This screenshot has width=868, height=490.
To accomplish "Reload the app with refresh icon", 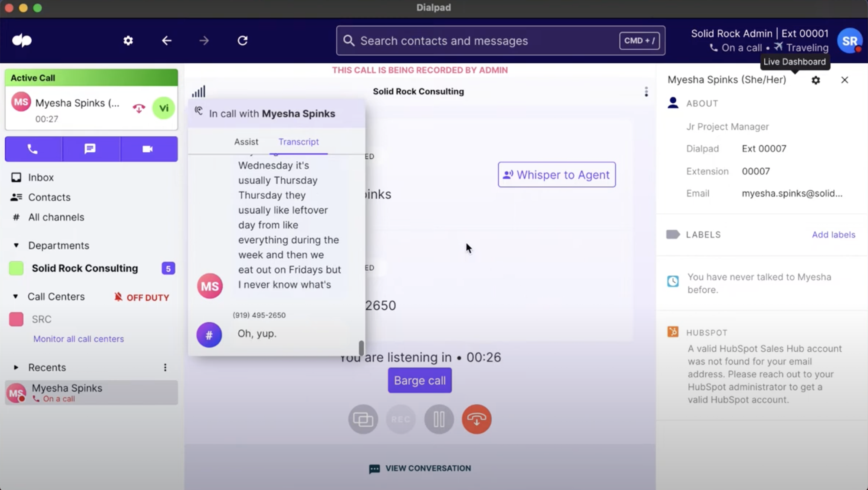I will pyautogui.click(x=243, y=41).
